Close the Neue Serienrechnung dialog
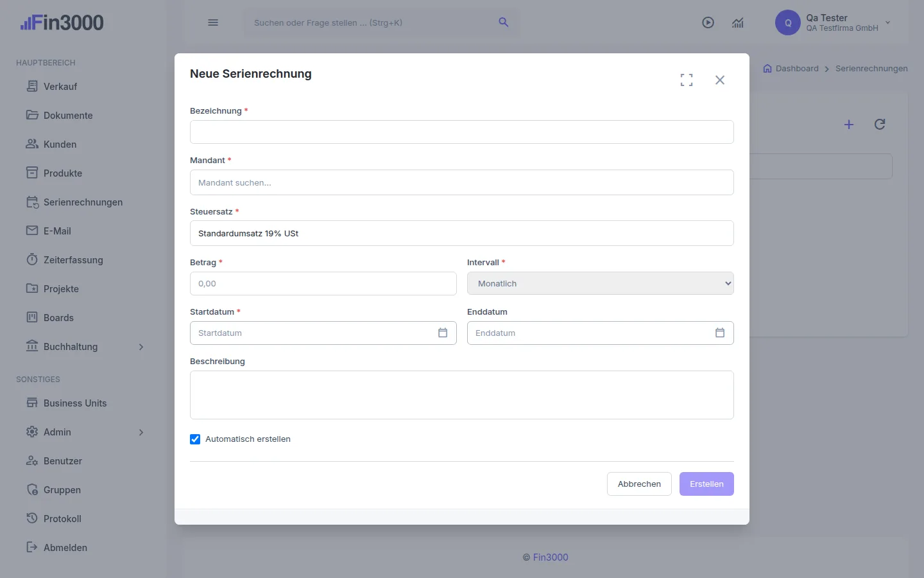 [x=720, y=80]
